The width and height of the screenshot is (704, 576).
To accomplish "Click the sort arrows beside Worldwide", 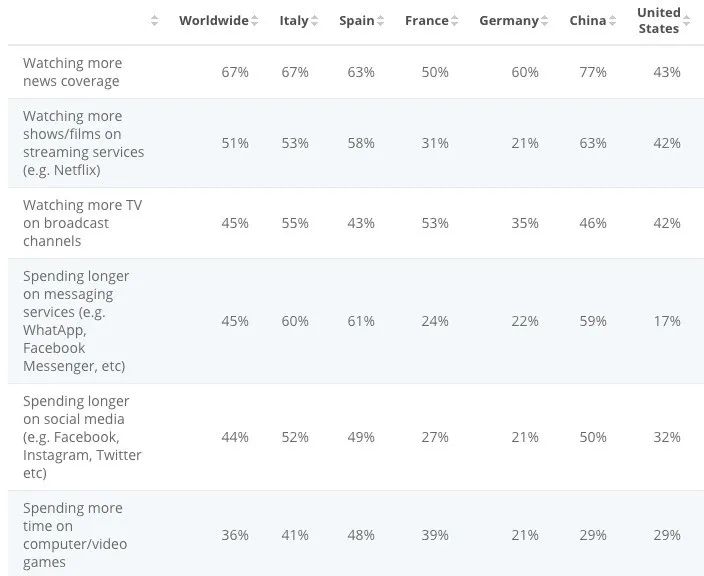I will (255, 21).
